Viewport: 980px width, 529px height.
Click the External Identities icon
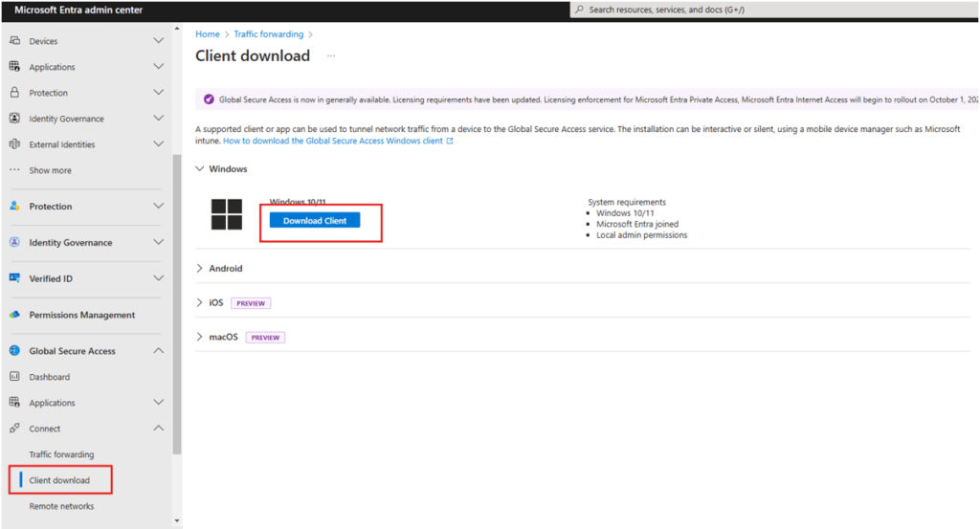click(x=14, y=144)
